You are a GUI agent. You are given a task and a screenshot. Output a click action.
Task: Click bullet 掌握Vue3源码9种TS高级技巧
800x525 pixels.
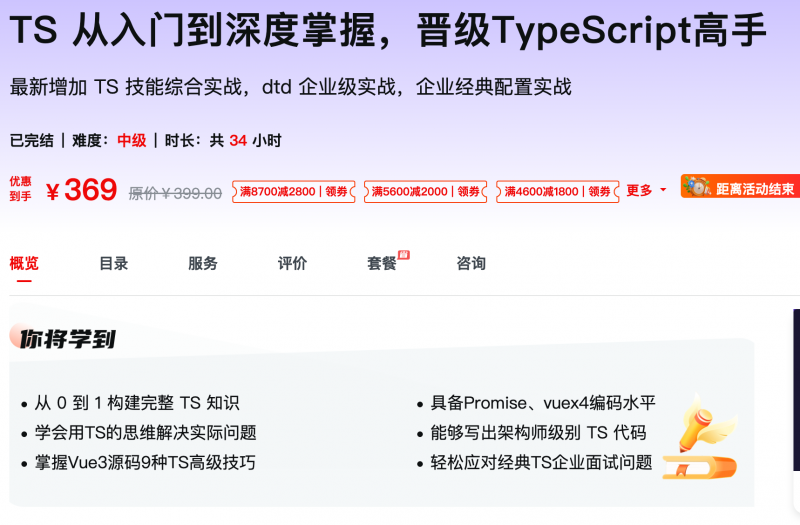[x=145, y=463]
